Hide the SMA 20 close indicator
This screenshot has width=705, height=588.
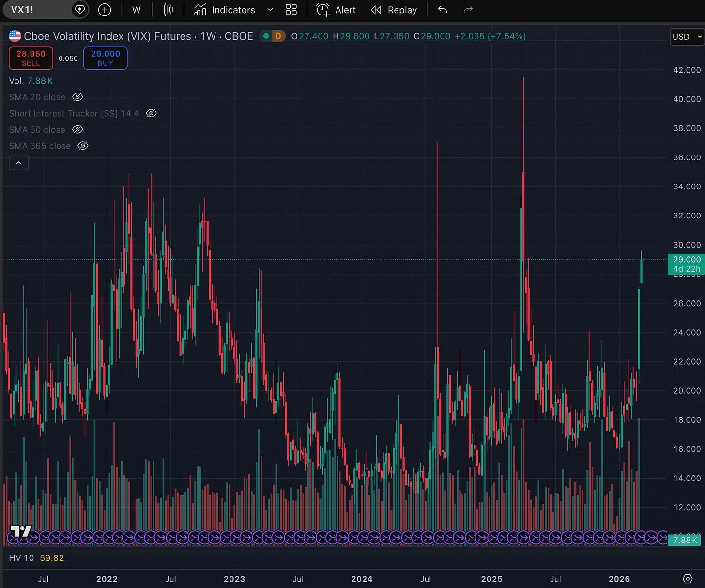(x=77, y=97)
